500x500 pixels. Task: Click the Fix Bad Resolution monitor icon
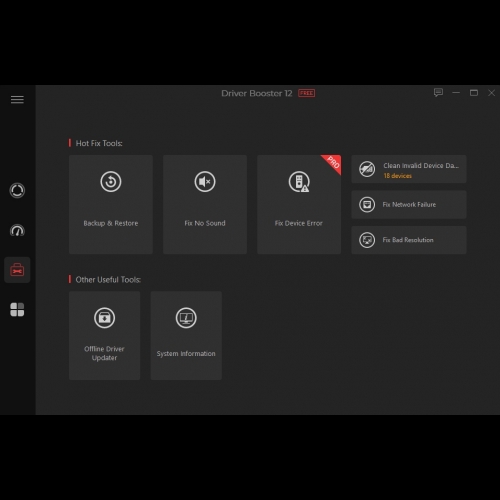(367, 240)
